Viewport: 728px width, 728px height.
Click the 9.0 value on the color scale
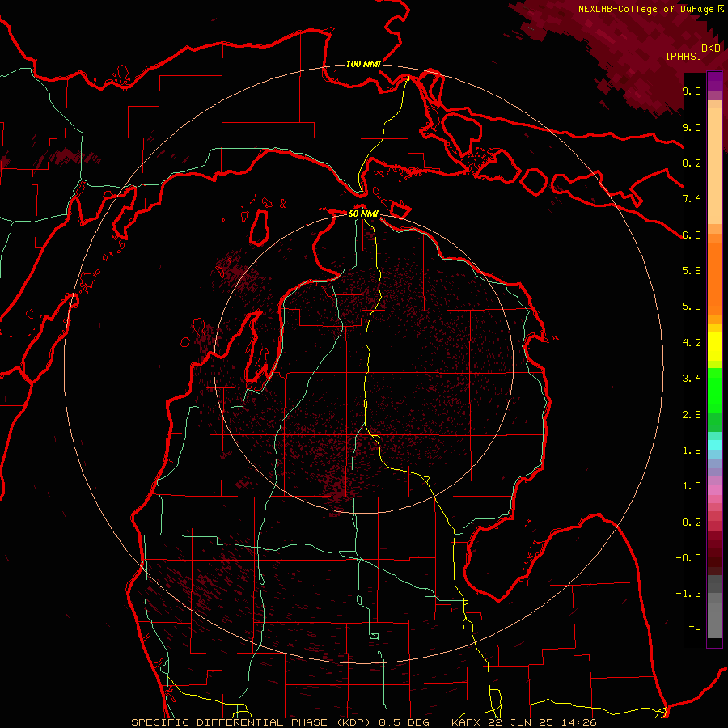tap(692, 128)
